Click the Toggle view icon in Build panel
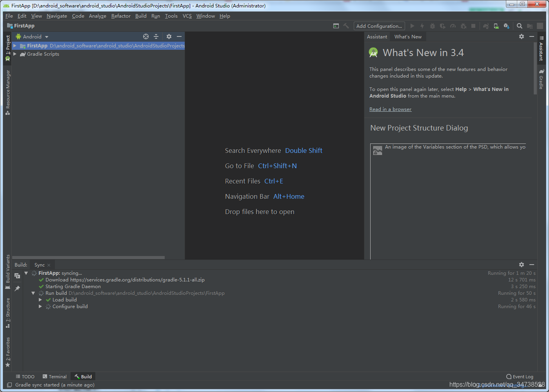 coord(17,276)
